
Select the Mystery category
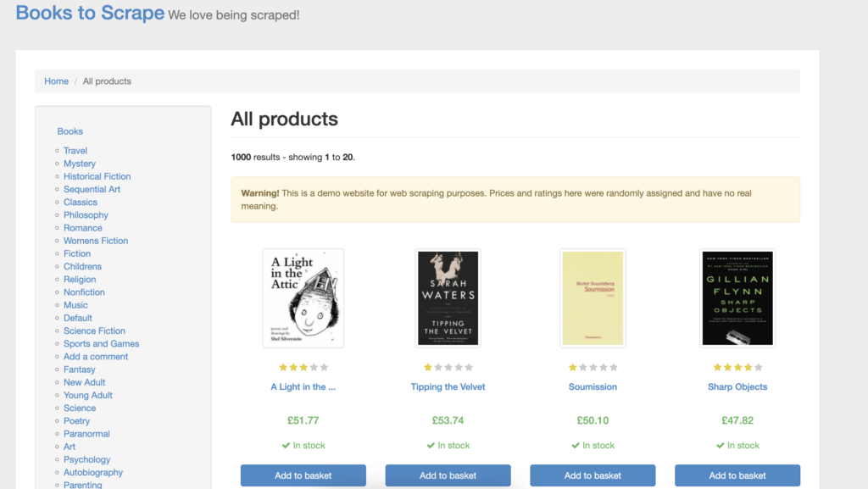[80, 164]
